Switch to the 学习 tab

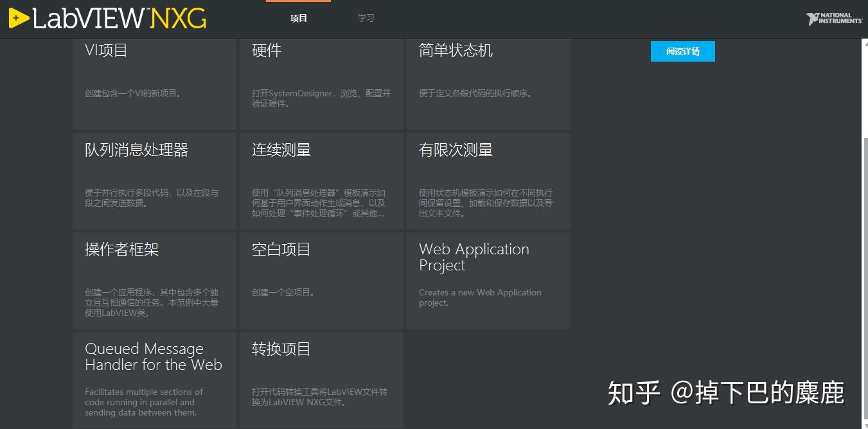(366, 18)
